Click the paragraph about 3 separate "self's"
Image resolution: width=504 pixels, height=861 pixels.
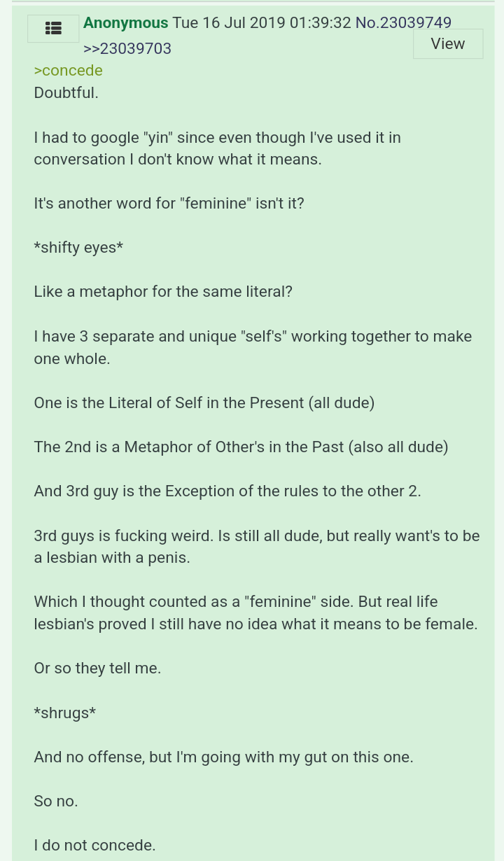pyautogui.click(x=253, y=347)
